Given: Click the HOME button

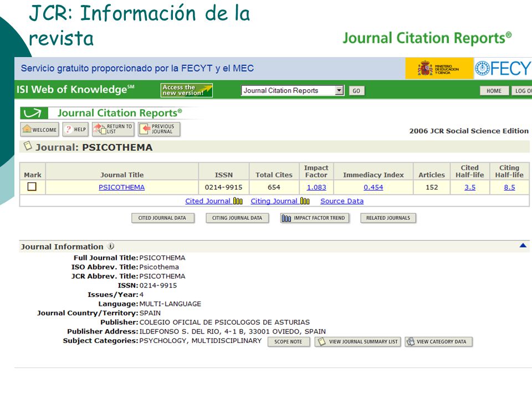Looking at the screenshot, I should click(x=494, y=91).
